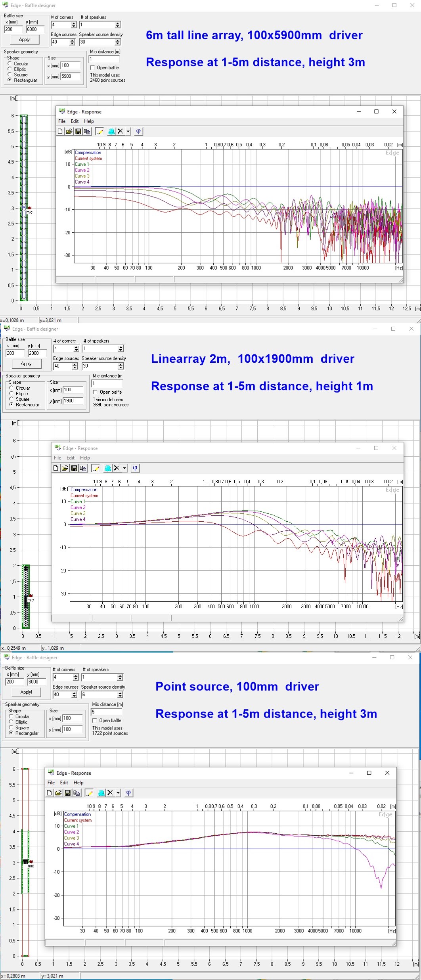
Task: Open Speaker source density dropdown in Point source designer
Action: (x=120, y=695)
